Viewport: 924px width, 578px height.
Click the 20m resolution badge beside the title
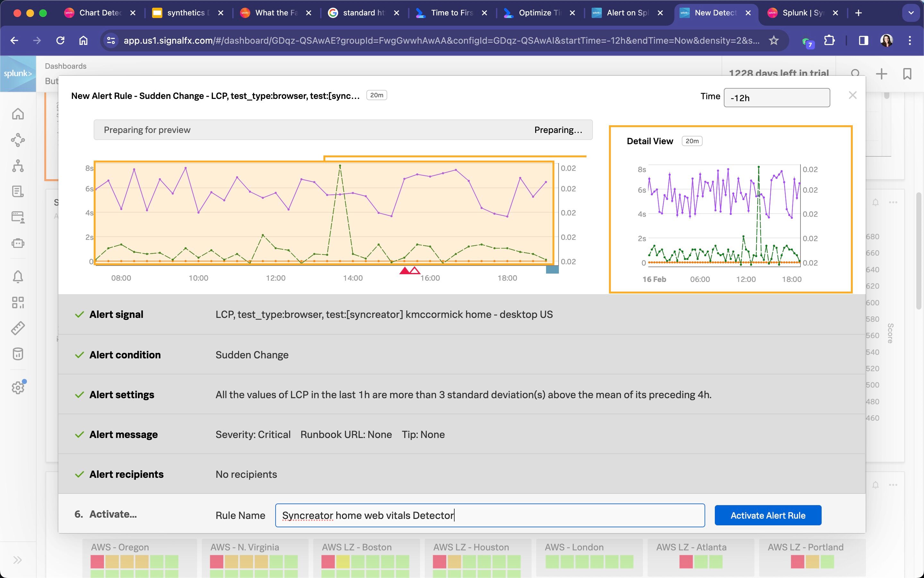[x=376, y=95]
